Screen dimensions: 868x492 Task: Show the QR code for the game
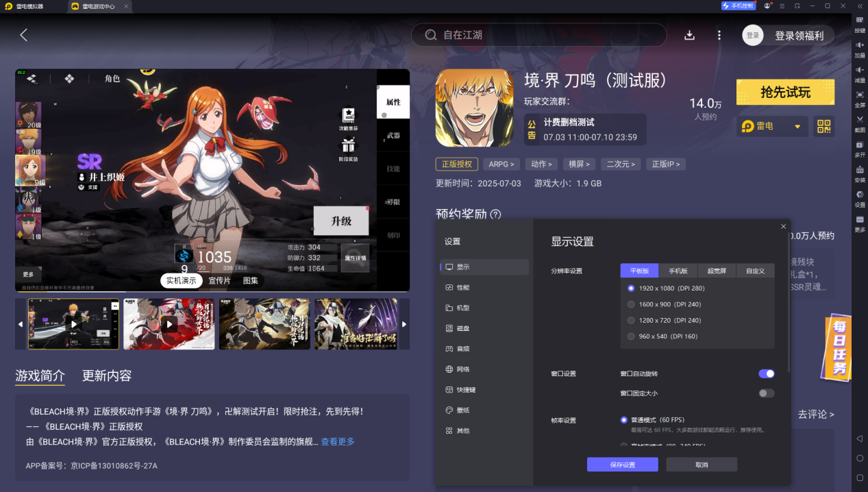pyautogui.click(x=823, y=126)
